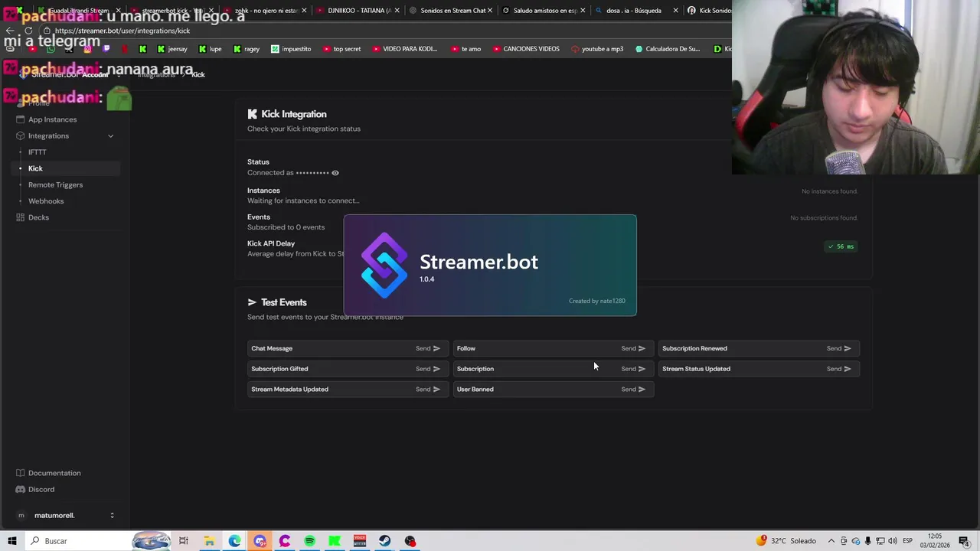The image size is (980, 551).
Task: Click the browser address bar URL
Action: pos(122,31)
